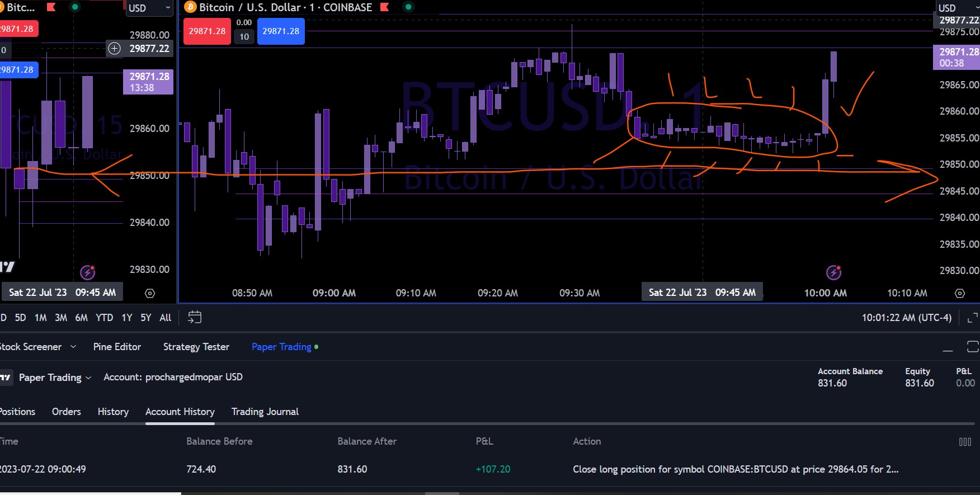Image resolution: width=980 pixels, height=495 pixels.
Task: Open the table column settings icon
Action: pyautogui.click(x=965, y=442)
